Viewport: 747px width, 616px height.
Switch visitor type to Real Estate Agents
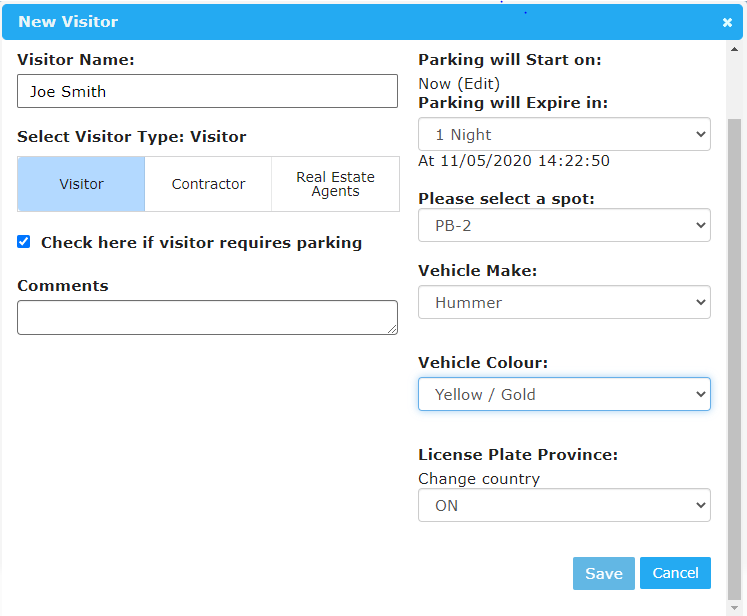335,184
